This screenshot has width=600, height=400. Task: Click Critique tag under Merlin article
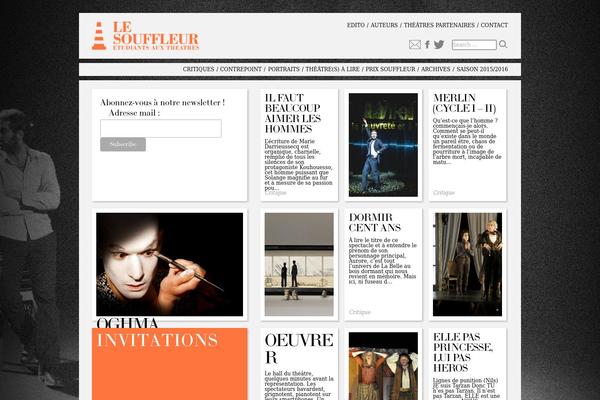point(444,193)
